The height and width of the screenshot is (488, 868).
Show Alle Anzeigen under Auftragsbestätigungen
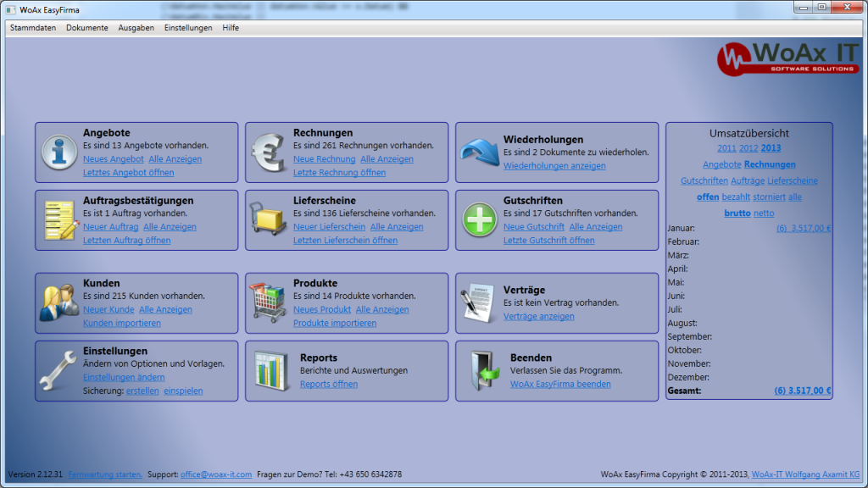coord(170,227)
